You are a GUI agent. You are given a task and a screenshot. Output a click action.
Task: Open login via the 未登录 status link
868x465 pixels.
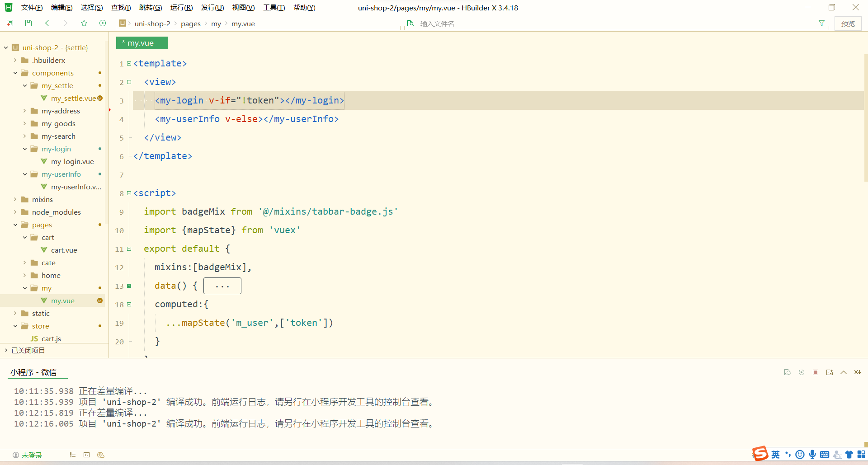click(x=32, y=455)
